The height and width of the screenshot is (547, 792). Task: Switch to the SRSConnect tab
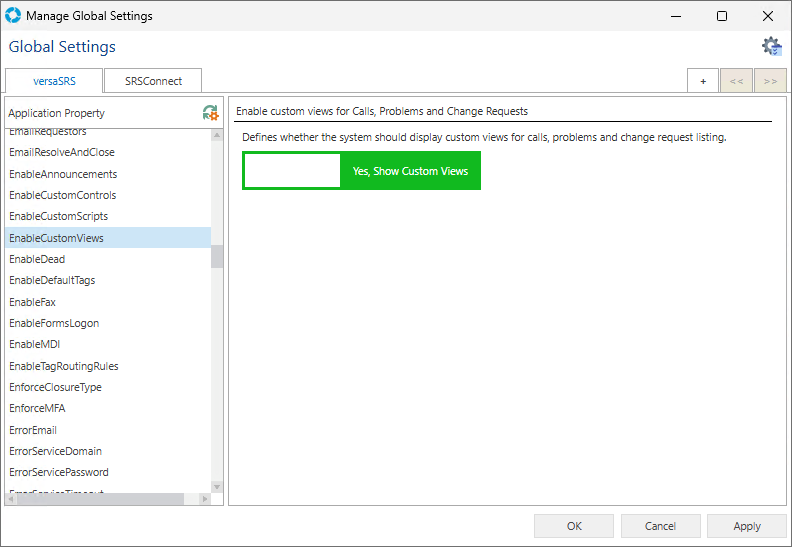pos(153,81)
